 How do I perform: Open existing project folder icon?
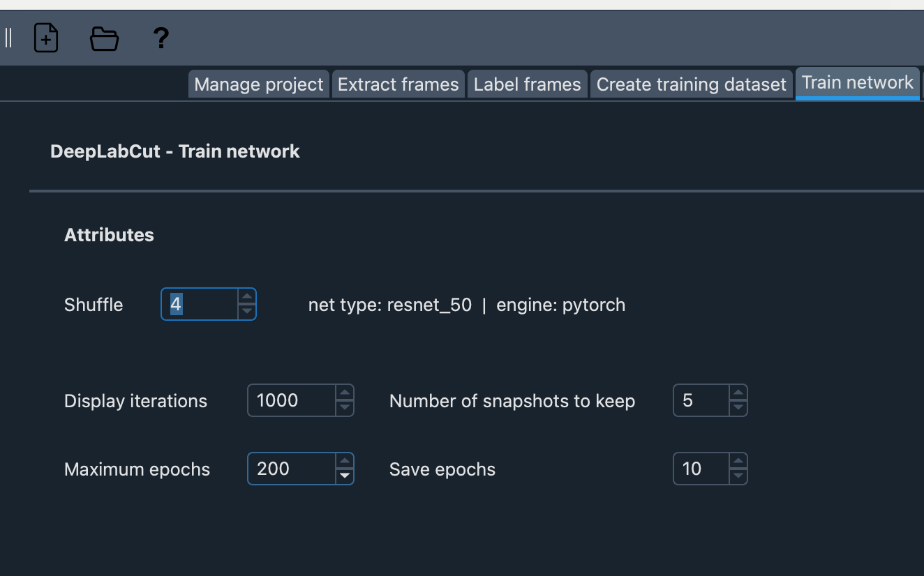point(105,38)
